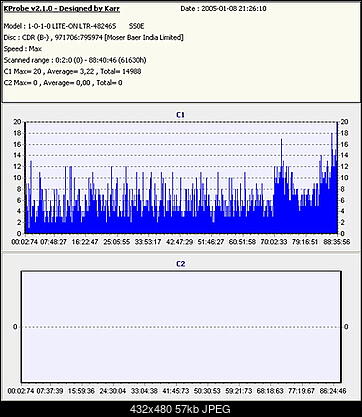Click the 432x480 57kb JPEG caption
The height and width of the screenshot is (417, 362).
click(x=180, y=409)
